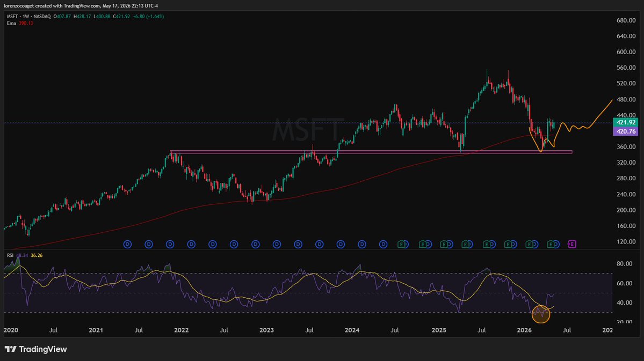Screen dimensions: 644x361
Task: Click the TradingView logo at bottom left
Action: 36,349
